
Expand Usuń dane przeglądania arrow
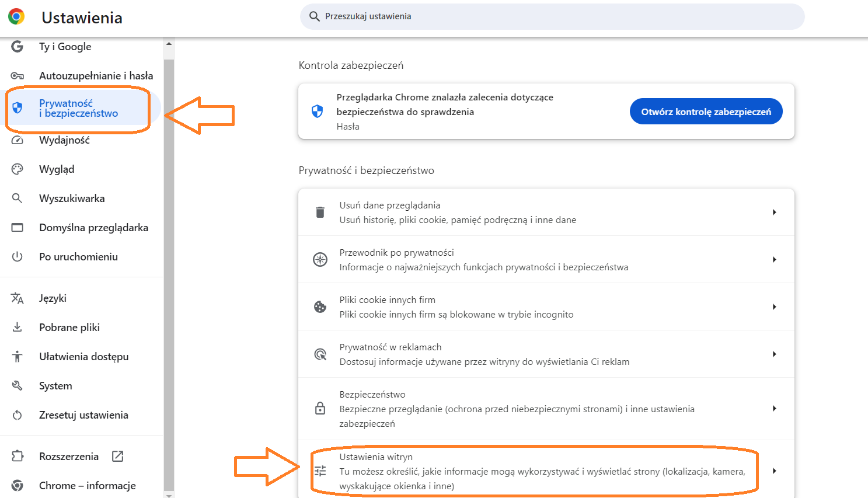[774, 213]
